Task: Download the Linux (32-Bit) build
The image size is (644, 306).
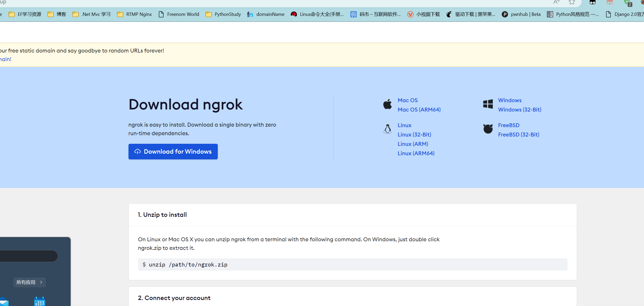Action: coord(414,135)
